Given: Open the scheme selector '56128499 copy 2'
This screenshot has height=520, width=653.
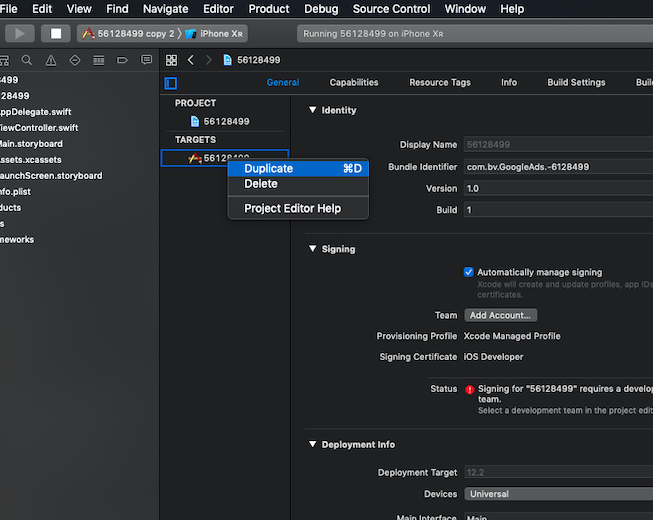Looking at the screenshot, I should (129, 34).
